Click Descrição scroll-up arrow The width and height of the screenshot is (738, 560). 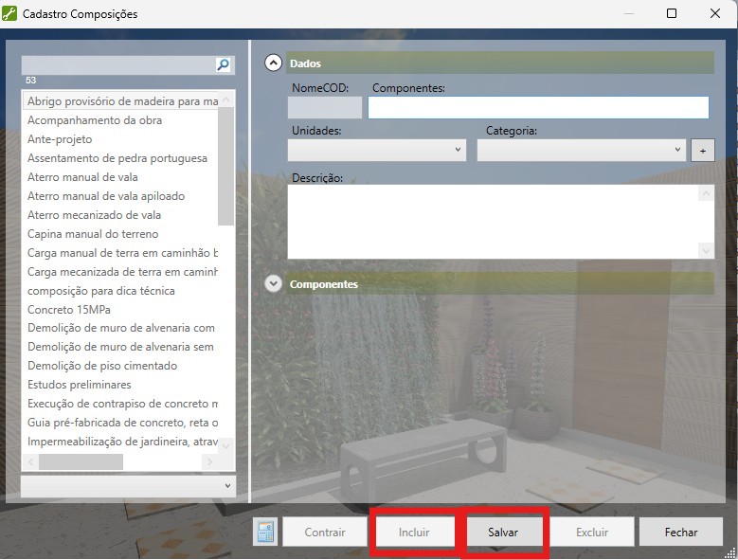[x=706, y=193]
